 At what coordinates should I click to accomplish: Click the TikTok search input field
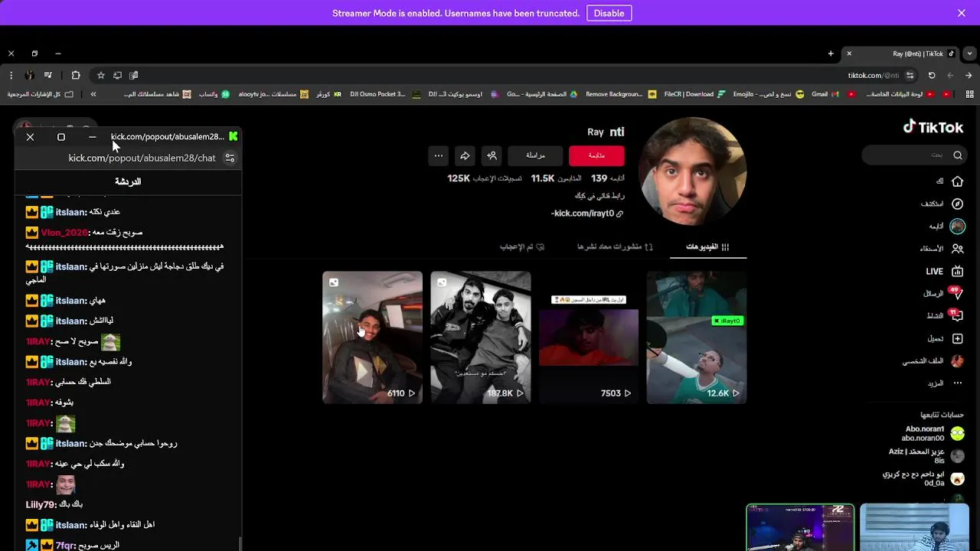tap(913, 155)
